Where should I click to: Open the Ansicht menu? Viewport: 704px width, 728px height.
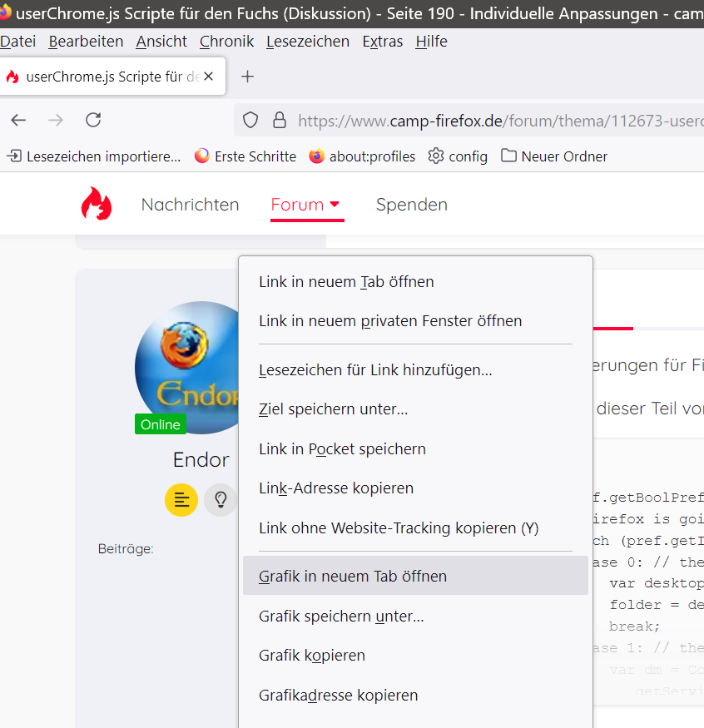pos(161,42)
